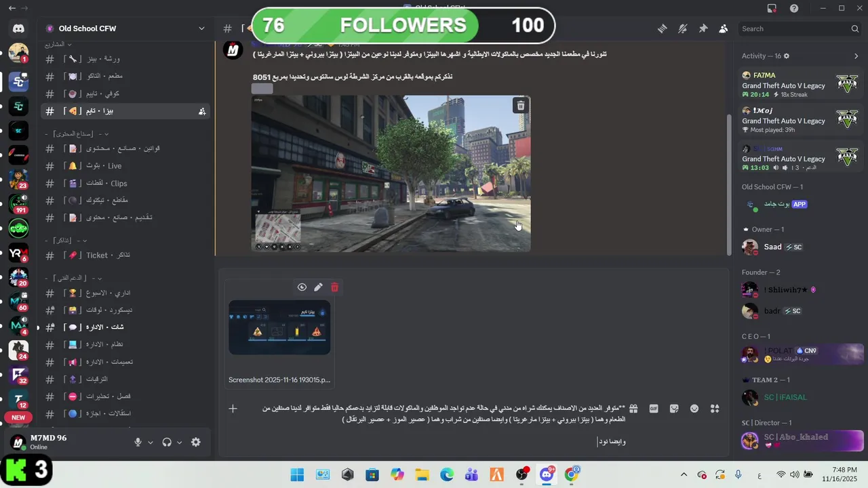This screenshot has width=868, height=488.
Task: Open the coffee cup emoji channel
Action: 125,94
